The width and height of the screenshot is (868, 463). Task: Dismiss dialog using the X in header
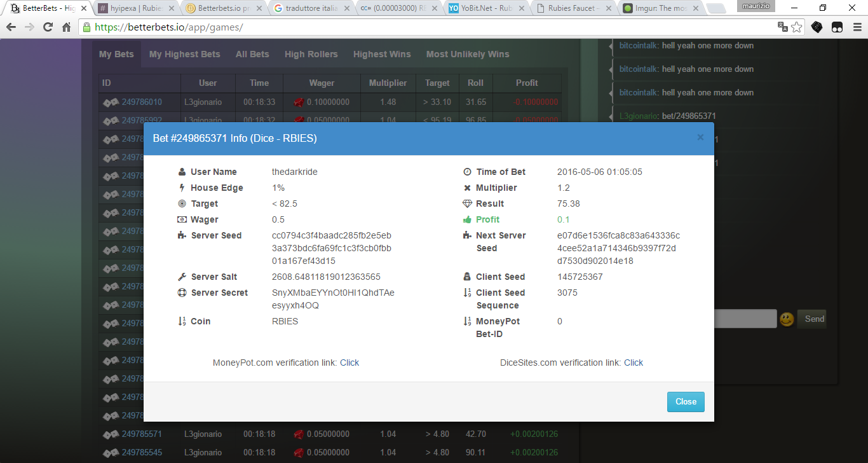700,137
